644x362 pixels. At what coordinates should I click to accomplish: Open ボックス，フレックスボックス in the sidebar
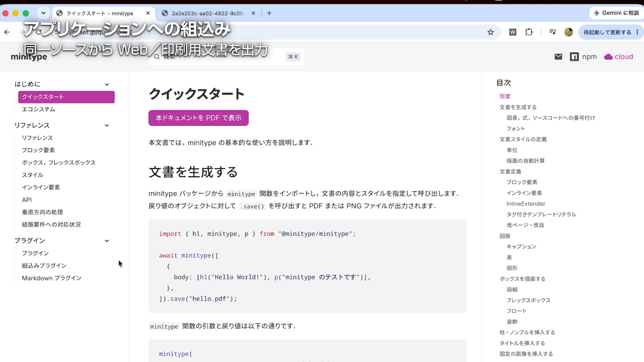click(59, 163)
